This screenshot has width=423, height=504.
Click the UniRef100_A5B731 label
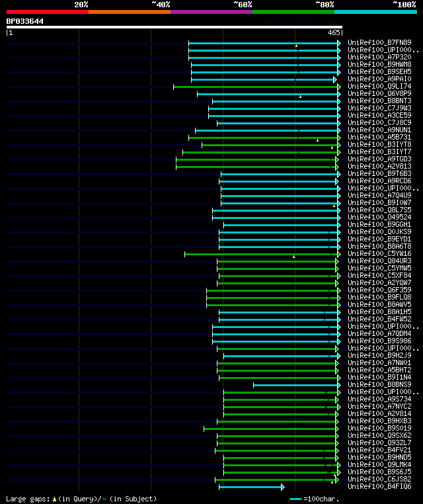(379, 138)
